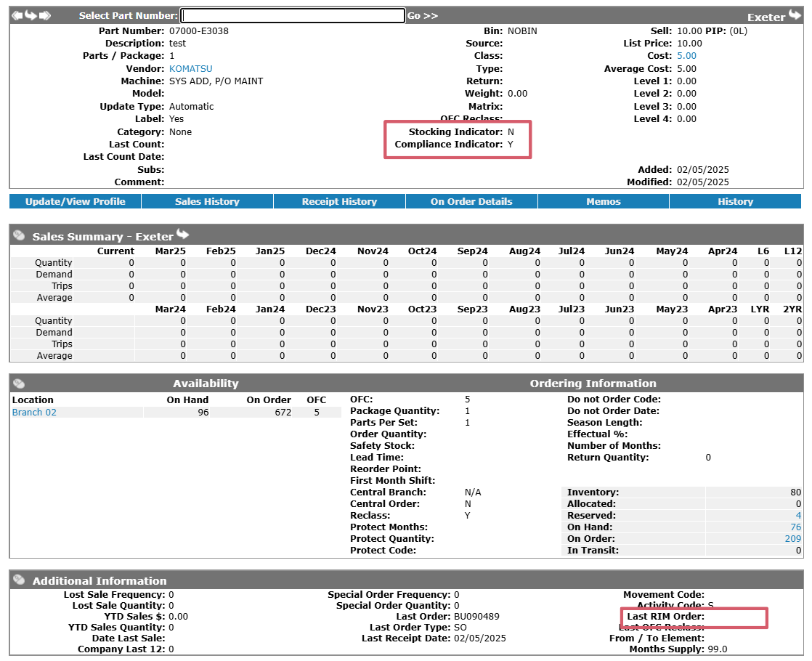Click the Inventory value 80

pos(796,492)
